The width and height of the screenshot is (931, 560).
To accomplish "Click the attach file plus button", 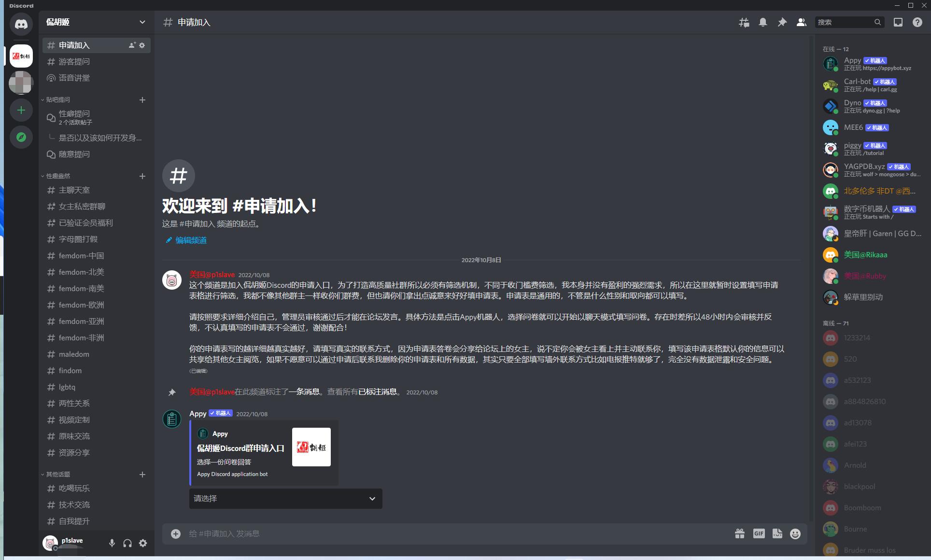I will click(176, 533).
